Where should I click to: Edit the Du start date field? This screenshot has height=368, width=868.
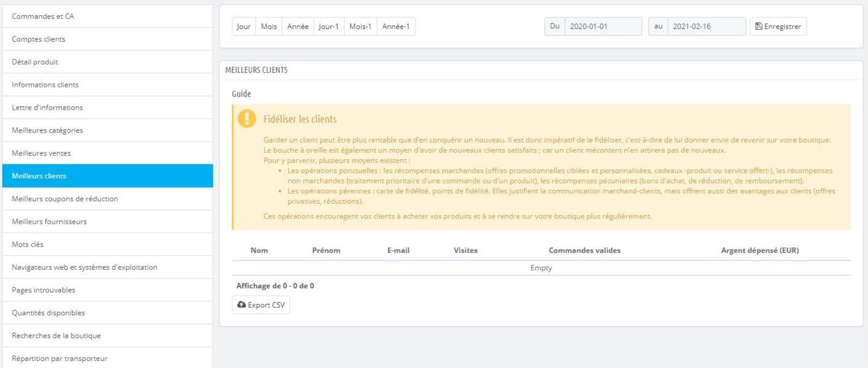point(603,26)
